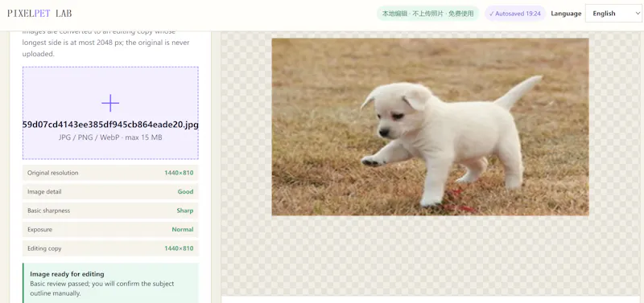Click the Image detail Good row

pyautogui.click(x=110, y=191)
